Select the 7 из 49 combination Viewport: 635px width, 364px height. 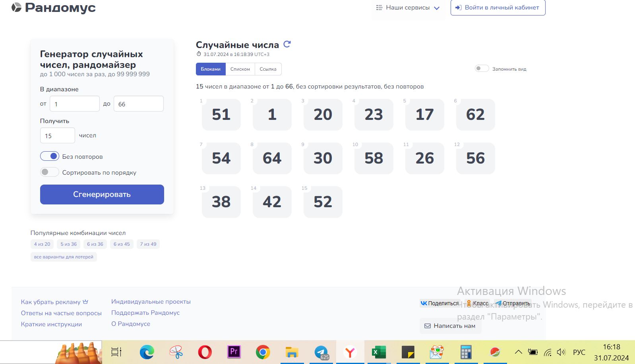click(148, 244)
